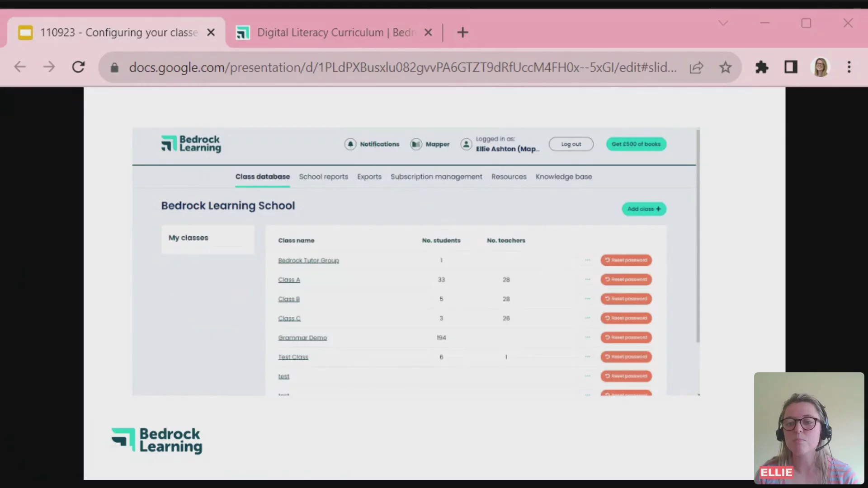The height and width of the screenshot is (488, 868).
Task: Open more options for Class B
Action: pos(587,299)
